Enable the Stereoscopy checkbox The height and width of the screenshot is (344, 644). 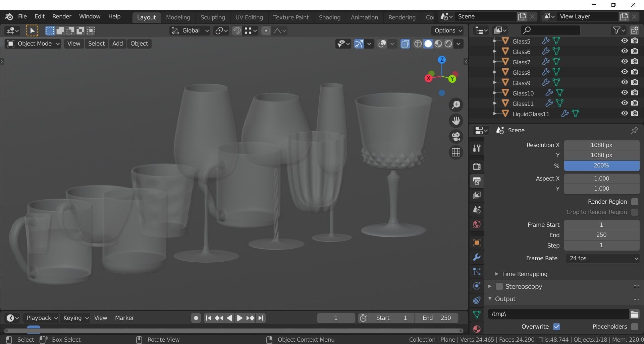(x=499, y=286)
